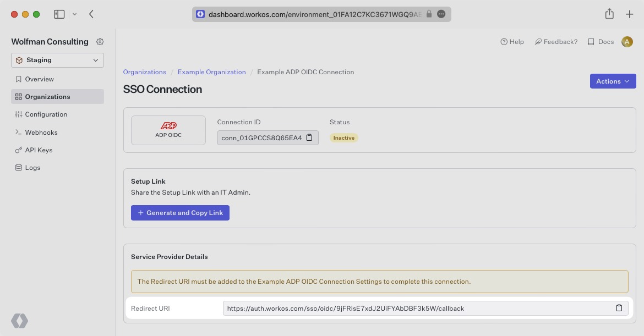Viewport: 644px width, 336px height.
Task: Open the user avatar menu
Action: [627, 41]
